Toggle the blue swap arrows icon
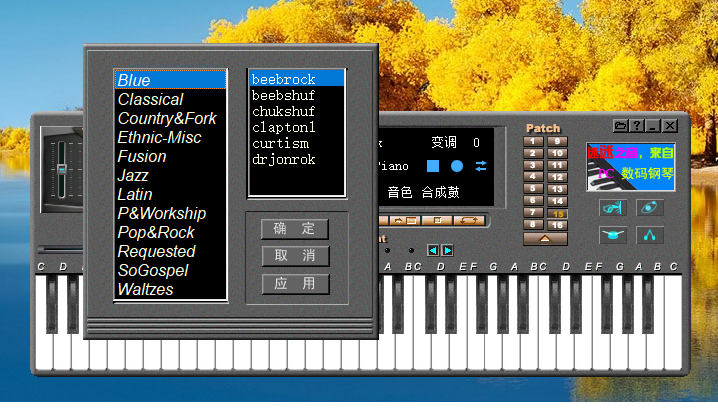Viewport: 718px width, 408px height. click(x=481, y=165)
